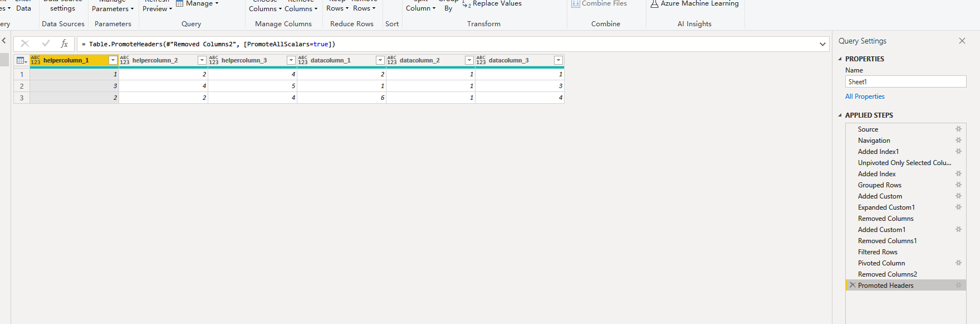Image resolution: width=980 pixels, height=324 pixels.
Task: Open the table menu icon at the grid corner
Action: [x=22, y=60]
